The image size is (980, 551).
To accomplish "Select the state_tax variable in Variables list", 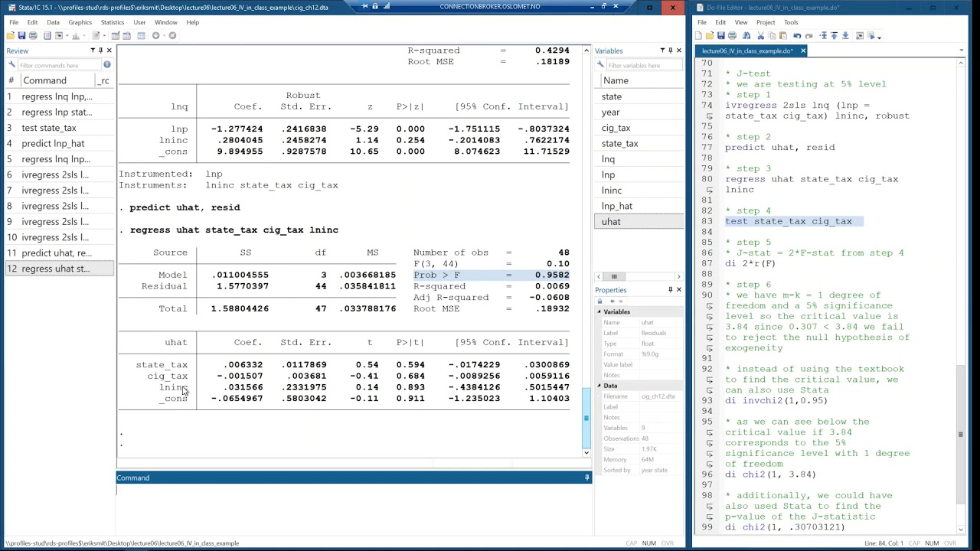I will point(639,143).
